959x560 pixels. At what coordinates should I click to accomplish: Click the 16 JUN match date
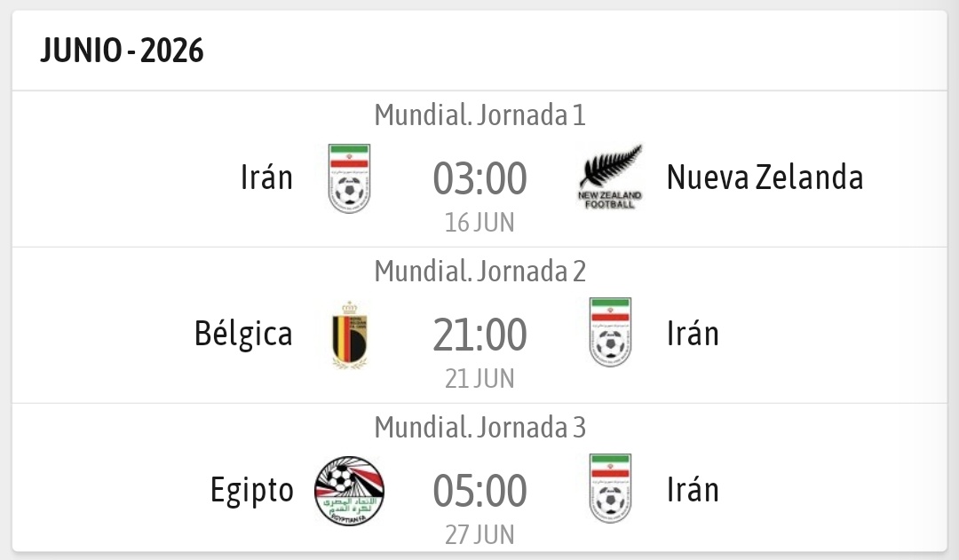[x=479, y=222]
